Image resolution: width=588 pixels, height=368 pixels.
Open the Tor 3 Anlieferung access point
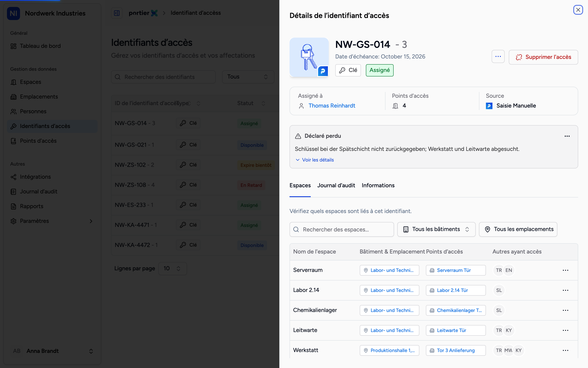(455, 350)
